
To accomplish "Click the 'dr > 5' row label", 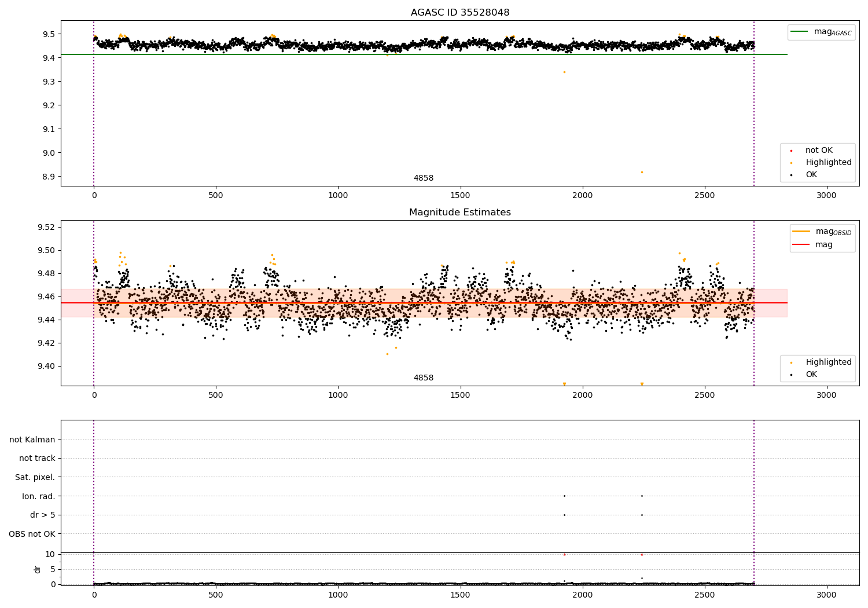I will [x=43, y=515].
